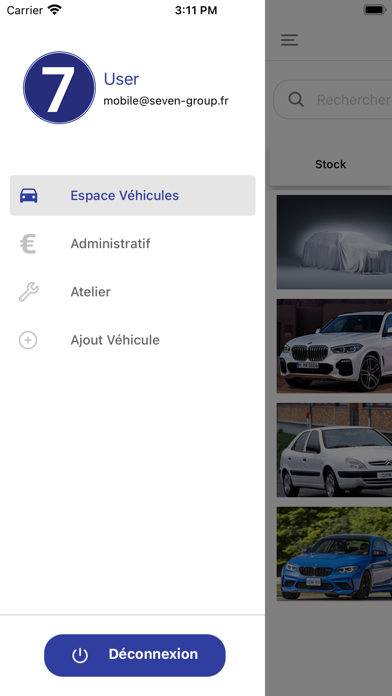Open the blue BMW coupe thumbnail

(334, 554)
